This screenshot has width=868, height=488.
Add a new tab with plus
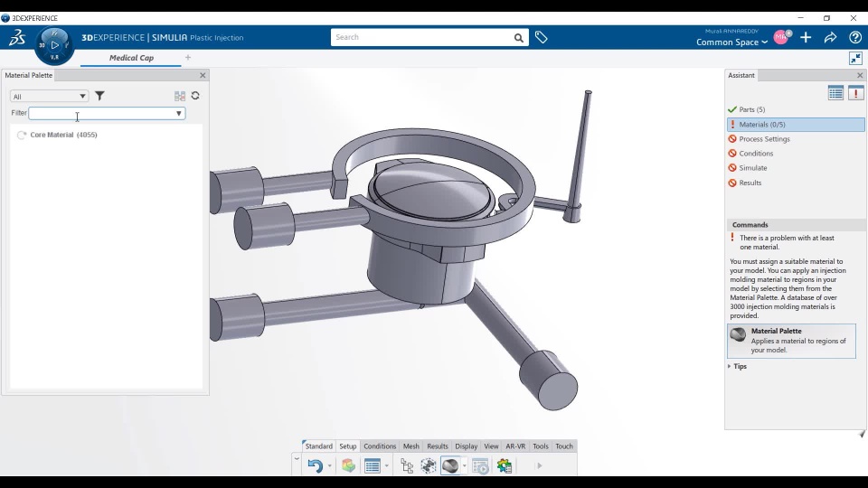tap(188, 57)
